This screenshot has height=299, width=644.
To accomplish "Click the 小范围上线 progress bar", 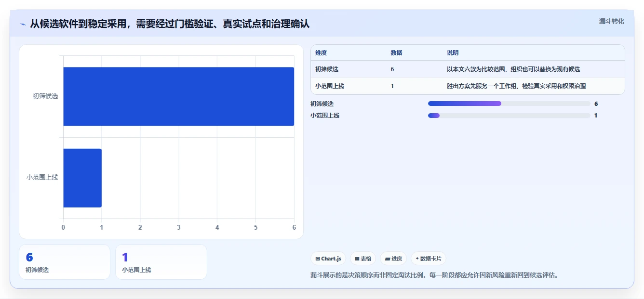I will point(509,116).
